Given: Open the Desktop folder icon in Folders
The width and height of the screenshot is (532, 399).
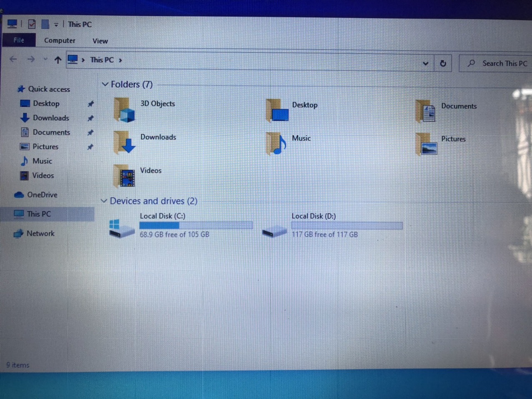Looking at the screenshot, I should [x=277, y=111].
